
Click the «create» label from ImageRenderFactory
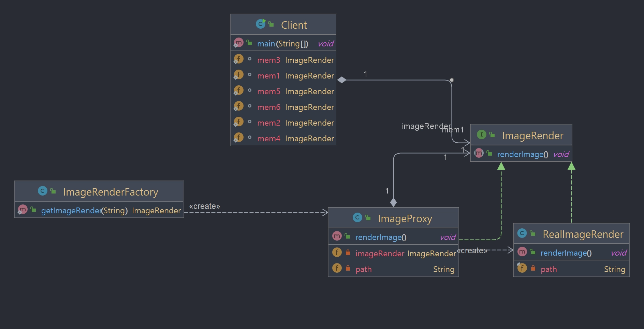pos(204,206)
